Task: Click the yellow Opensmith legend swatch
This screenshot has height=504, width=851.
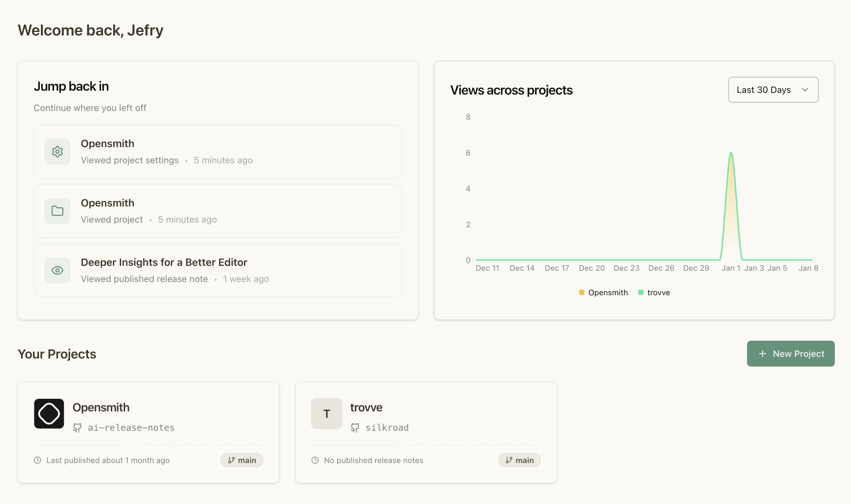Action: [x=582, y=292]
